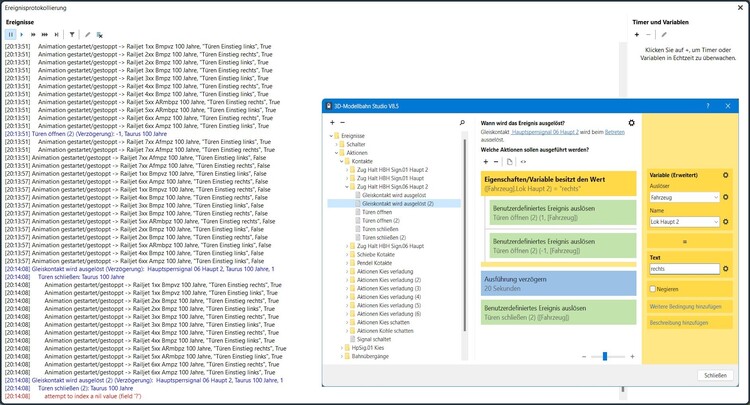
Task: Click gear icon beside Variable (Erweitert)
Action: coord(725,175)
